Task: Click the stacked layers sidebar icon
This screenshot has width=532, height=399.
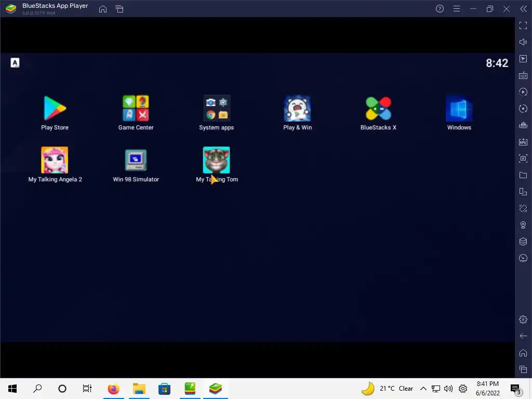Action: 523,242
